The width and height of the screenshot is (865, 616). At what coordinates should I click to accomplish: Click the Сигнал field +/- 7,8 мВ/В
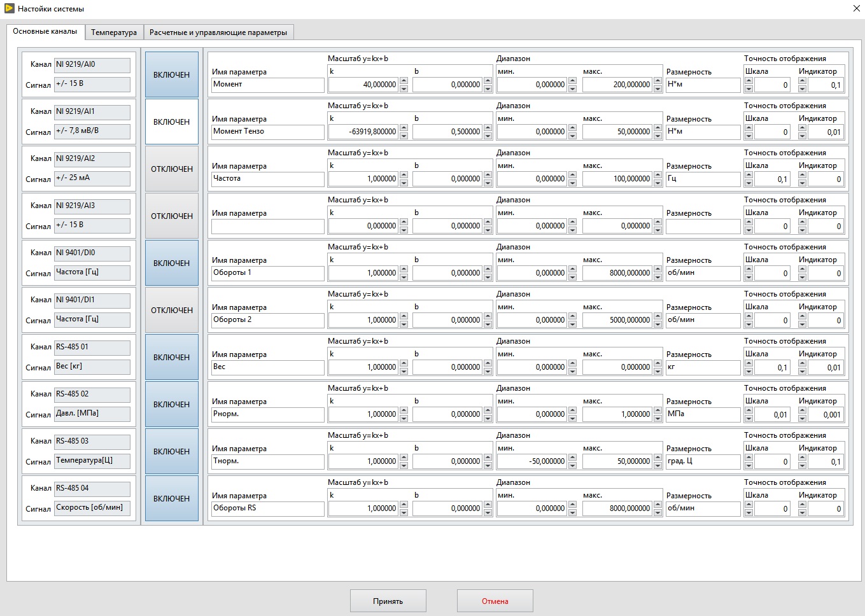tap(92, 131)
